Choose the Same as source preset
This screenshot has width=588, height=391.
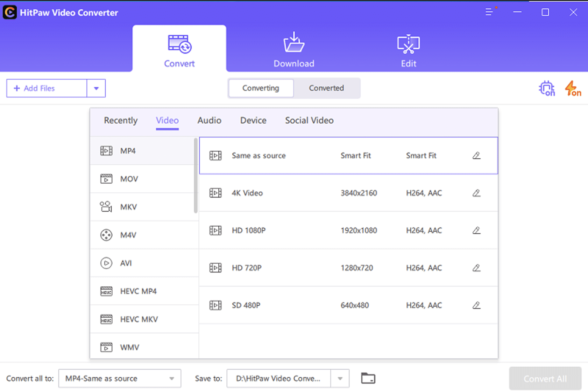348,156
